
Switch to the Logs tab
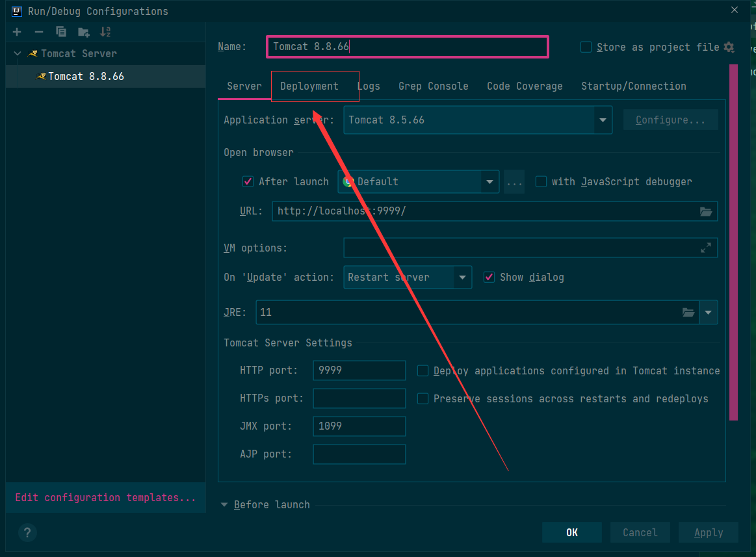tap(369, 86)
